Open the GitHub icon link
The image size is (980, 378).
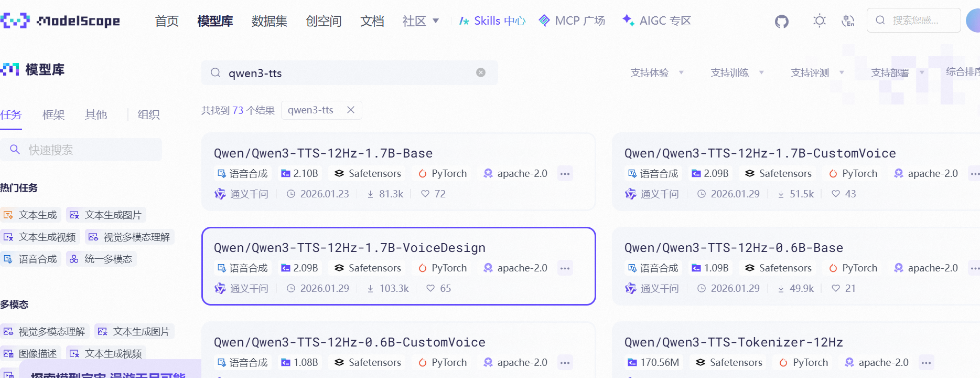[x=782, y=22]
